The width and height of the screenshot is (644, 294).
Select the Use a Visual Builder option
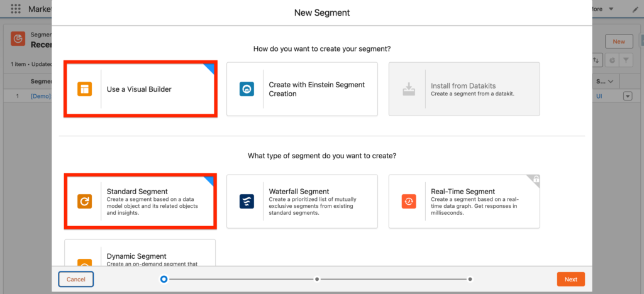140,89
